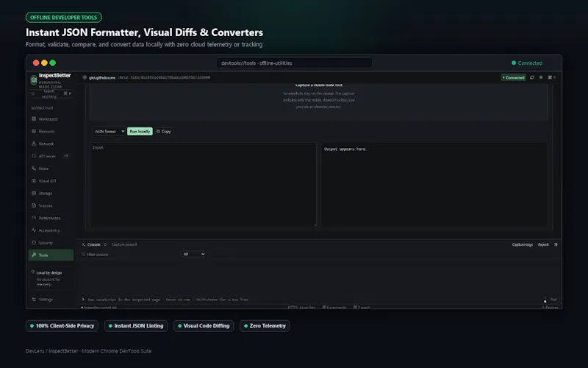Open the Network panel in sidebar
The width and height of the screenshot is (588, 368).
coord(51,144)
